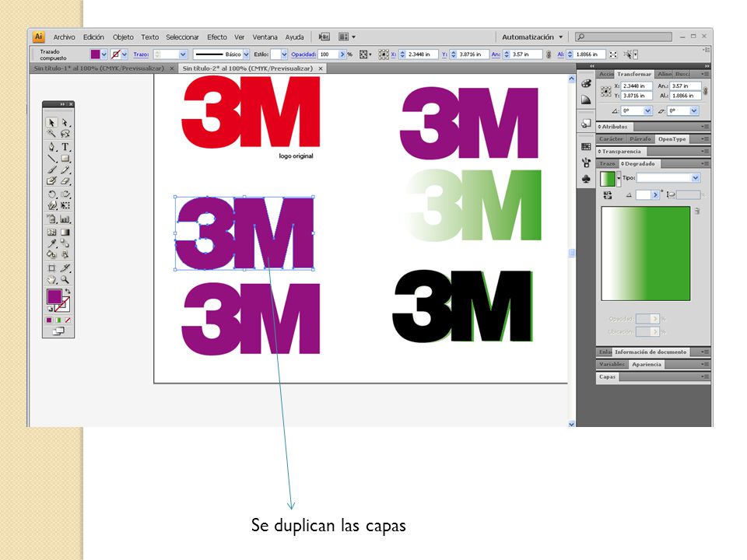Select the Blend tool
Image resolution: width=747 pixels, height=560 pixels.
[x=65, y=243]
